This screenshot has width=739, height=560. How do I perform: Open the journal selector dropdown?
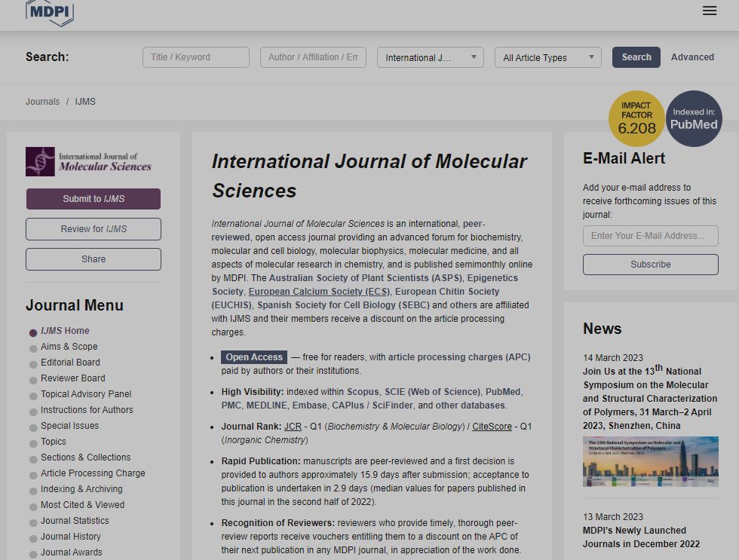coord(430,57)
